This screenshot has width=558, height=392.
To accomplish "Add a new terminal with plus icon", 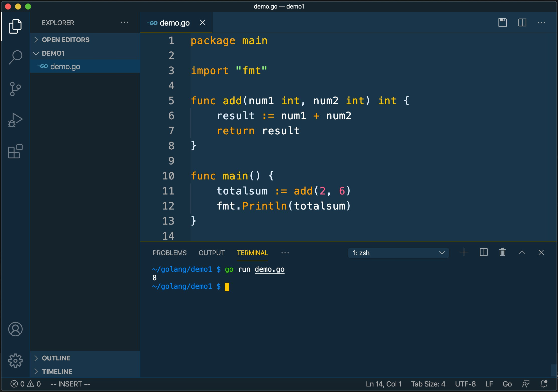I will pos(464,252).
